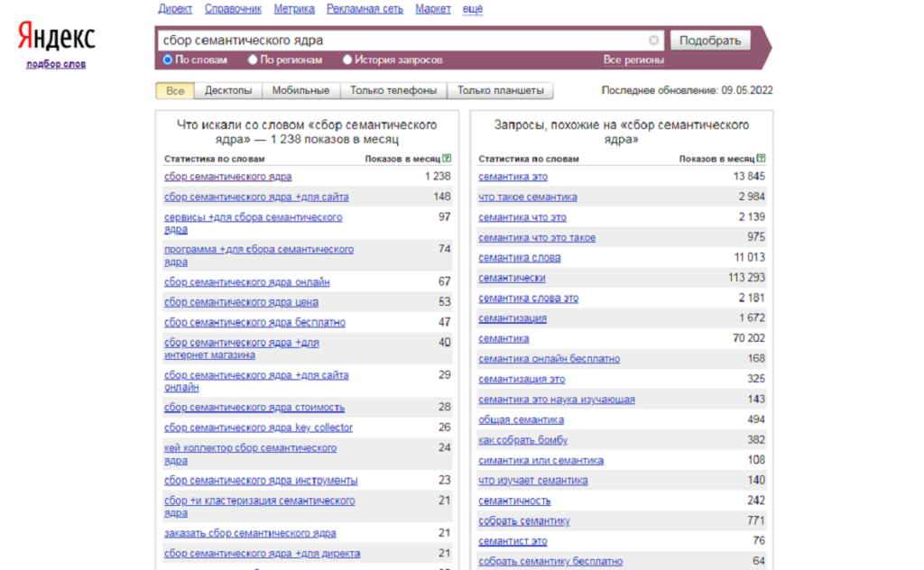Click the help icon in the left statistics column

coord(447,159)
